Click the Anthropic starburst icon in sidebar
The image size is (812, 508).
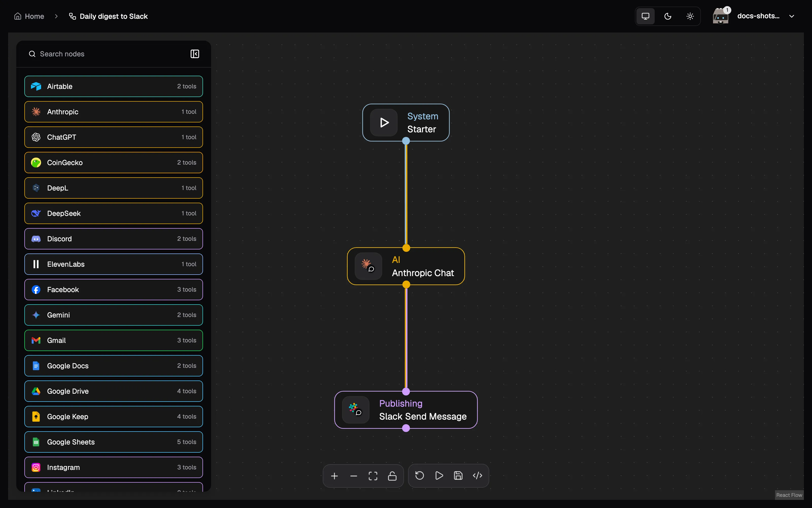pyautogui.click(x=36, y=112)
